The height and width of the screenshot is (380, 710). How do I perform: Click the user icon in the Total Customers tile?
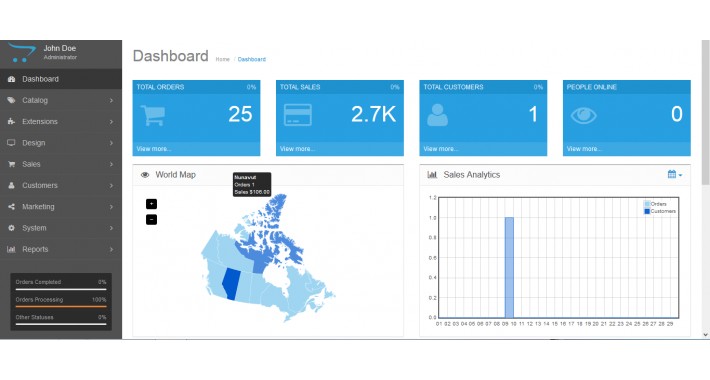[437, 115]
